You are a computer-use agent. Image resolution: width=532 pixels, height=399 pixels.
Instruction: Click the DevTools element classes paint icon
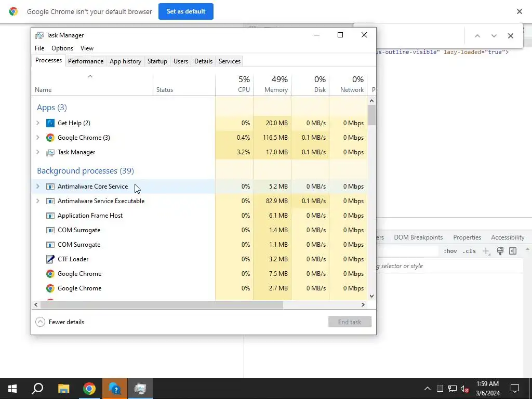500,251
